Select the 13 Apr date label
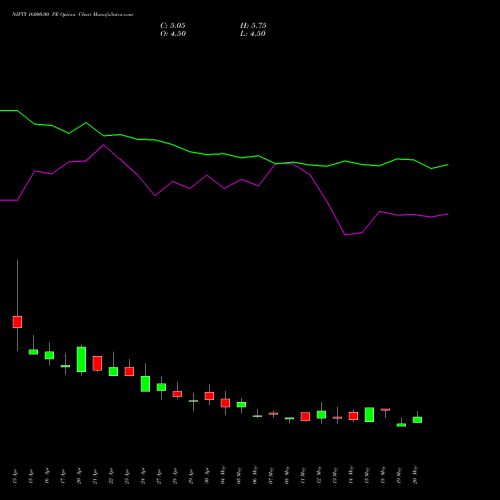 coord(15,476)
